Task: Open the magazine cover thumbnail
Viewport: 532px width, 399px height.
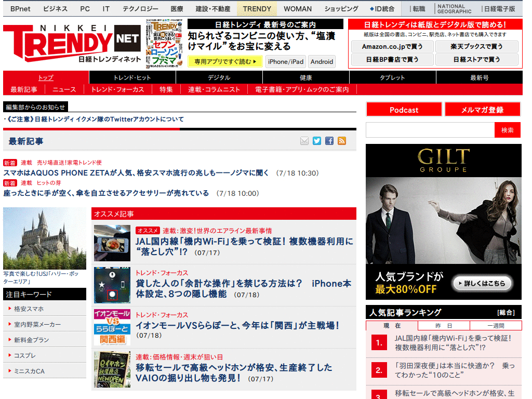Action: 164,44
